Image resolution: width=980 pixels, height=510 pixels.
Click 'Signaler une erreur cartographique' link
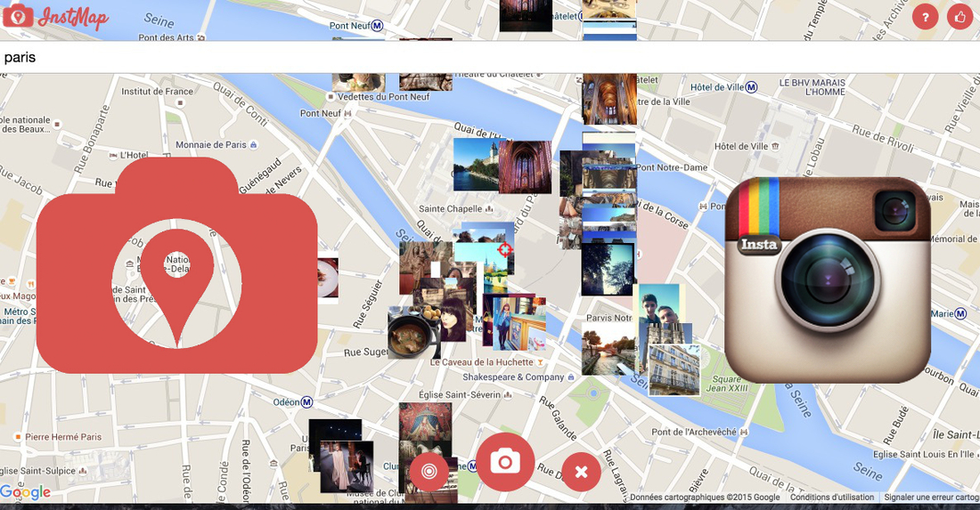(x=931, y=498)
